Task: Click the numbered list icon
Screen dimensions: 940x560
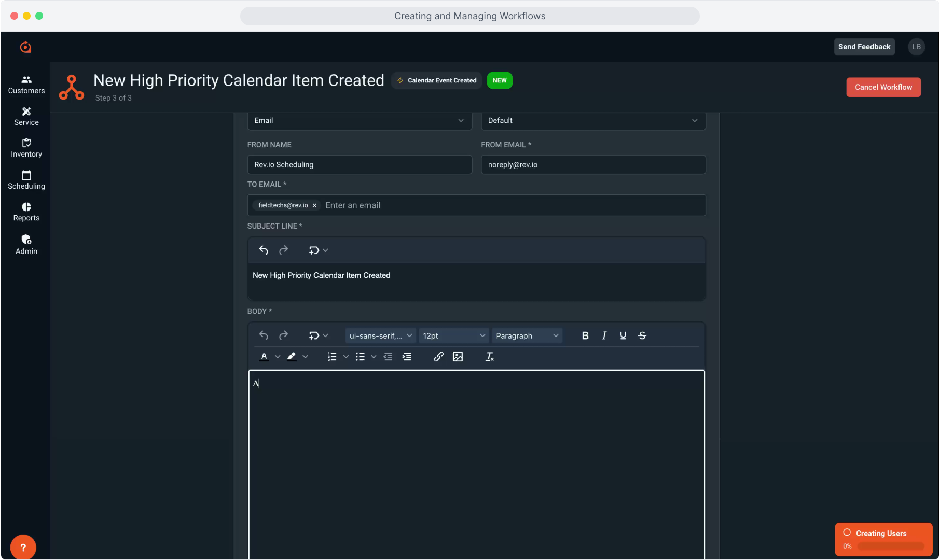Action: pos(332,357)
